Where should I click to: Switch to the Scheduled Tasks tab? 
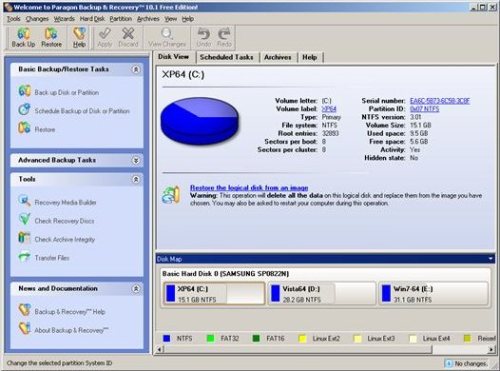coord(226,57)
